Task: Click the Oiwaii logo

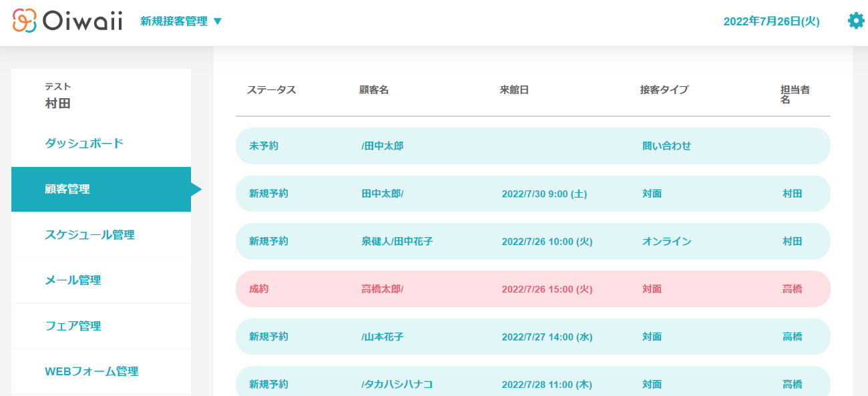Action: (x=67, y=21)
